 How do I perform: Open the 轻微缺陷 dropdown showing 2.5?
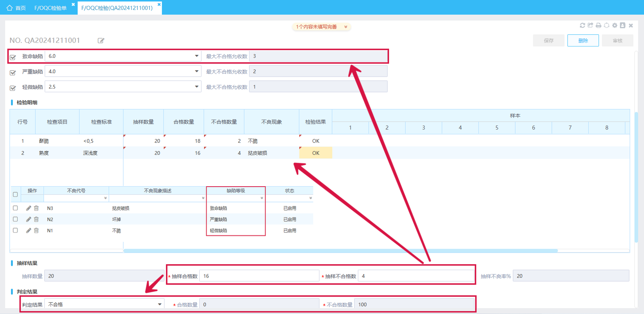(123, 87)
